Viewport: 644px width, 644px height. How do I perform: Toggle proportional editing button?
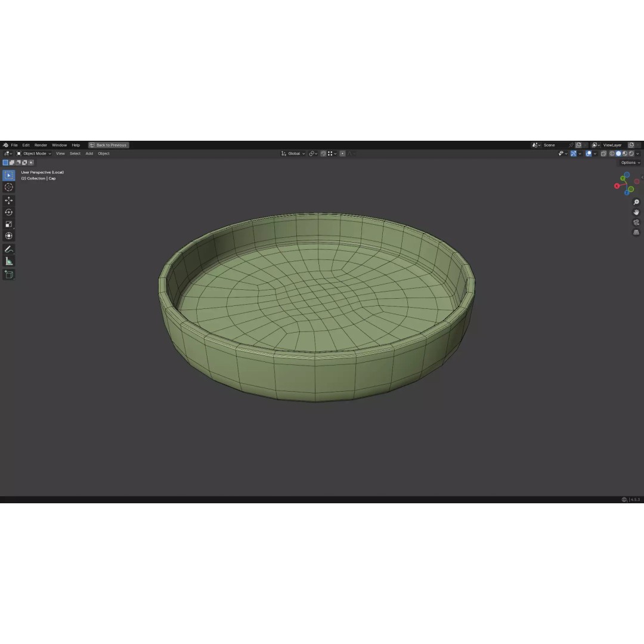(x=342, y=154)
